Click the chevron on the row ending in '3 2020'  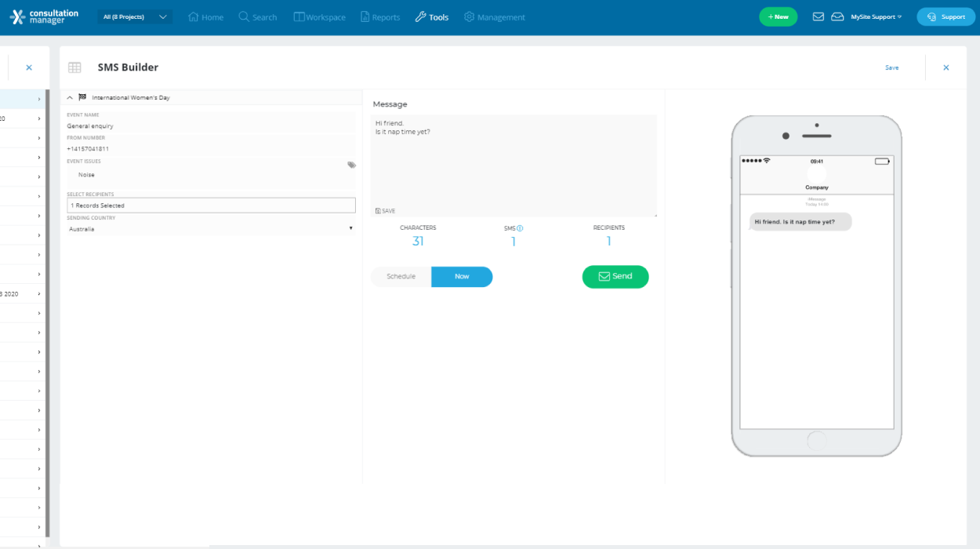click(x=39, y=294)
